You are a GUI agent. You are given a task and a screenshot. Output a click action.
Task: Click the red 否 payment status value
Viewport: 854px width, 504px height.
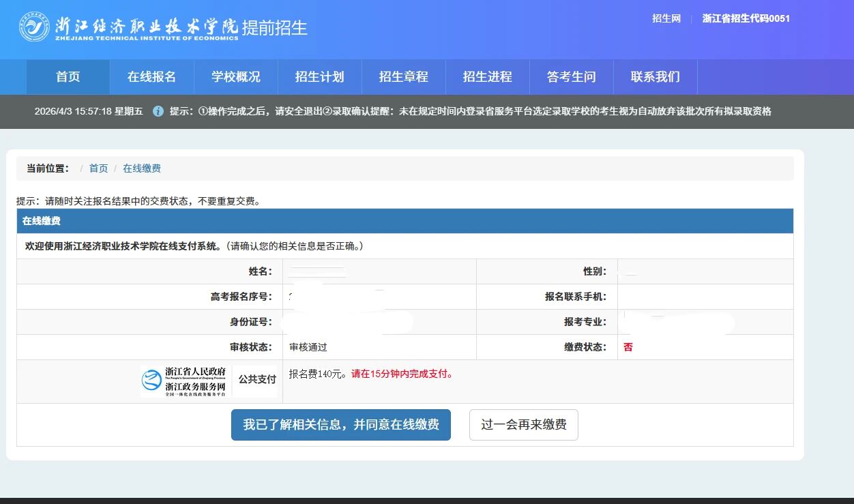coord(628,347)
